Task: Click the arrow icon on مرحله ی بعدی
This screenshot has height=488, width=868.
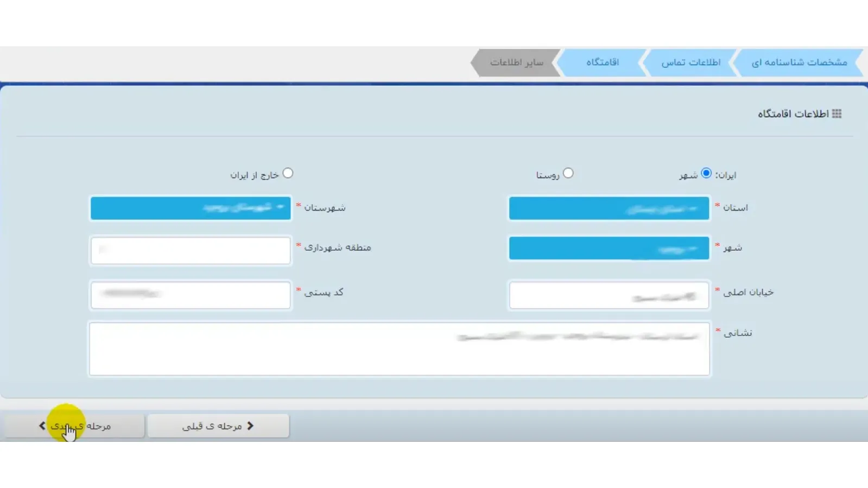Action: (42, 426)
